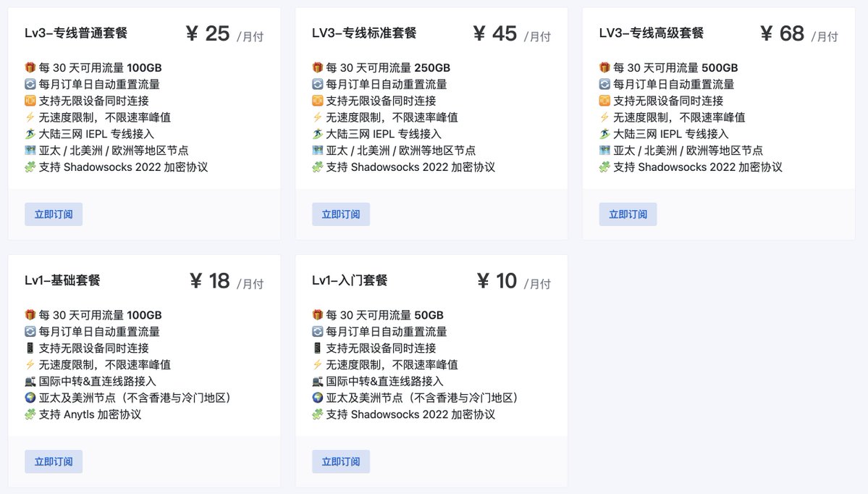Viewport: 868px width, 494px height.
Task: Click the map icon in Lv3-专线普通套餐 card
Action: (30, 150)
